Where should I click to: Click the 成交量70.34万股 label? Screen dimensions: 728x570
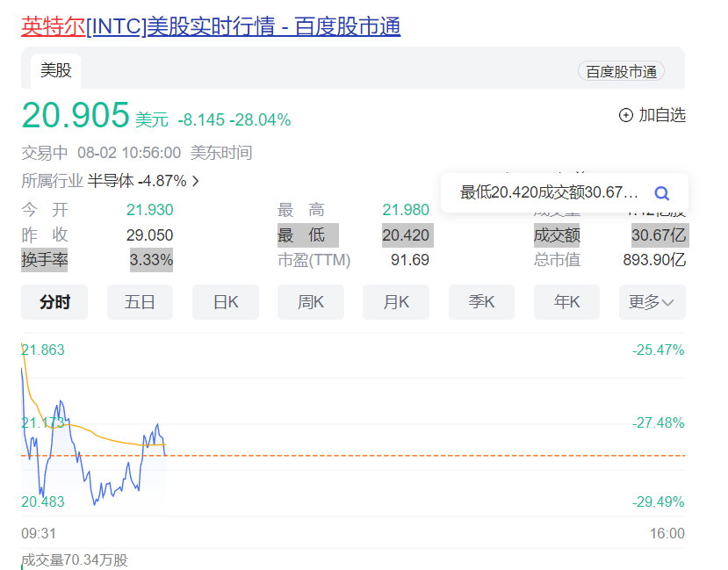(x=75, y=559)
